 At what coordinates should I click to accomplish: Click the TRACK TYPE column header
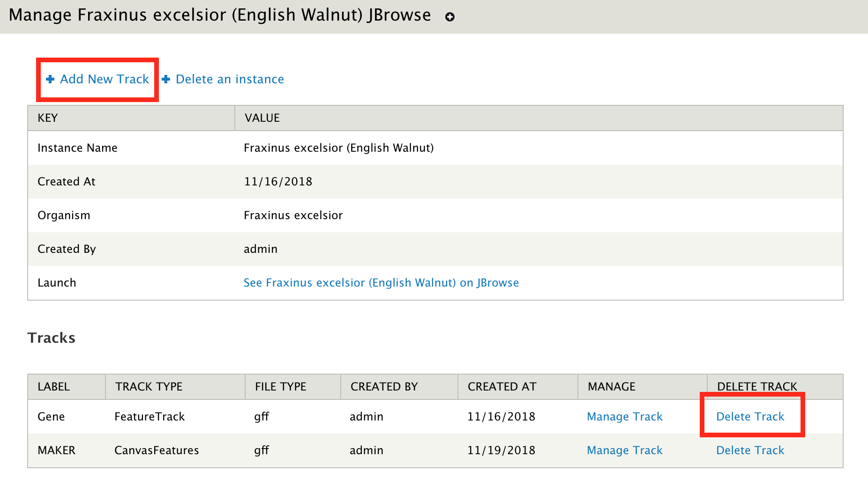149,387
